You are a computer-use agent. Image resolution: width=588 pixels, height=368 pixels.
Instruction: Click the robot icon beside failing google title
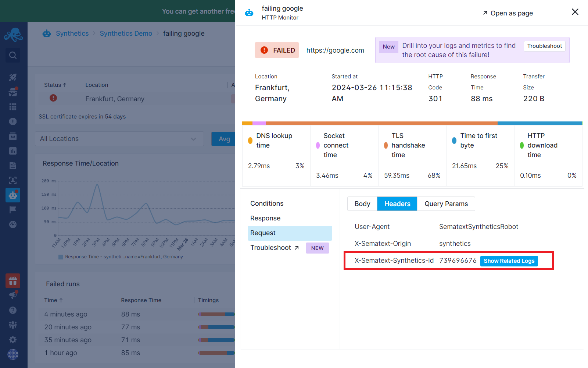249,13
